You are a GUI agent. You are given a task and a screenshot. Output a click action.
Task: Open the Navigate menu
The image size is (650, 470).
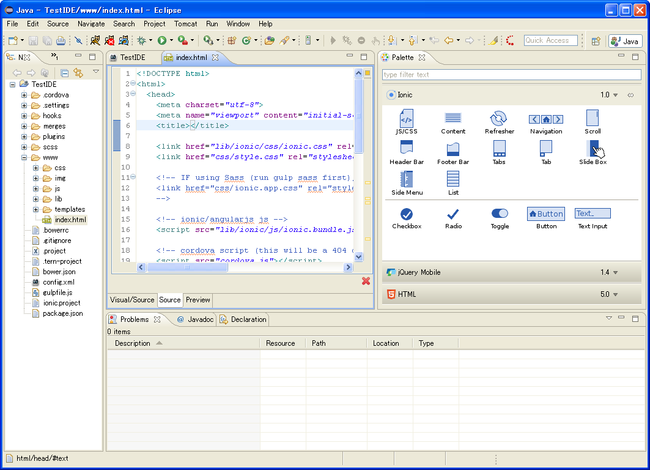[x=91, y=24]
